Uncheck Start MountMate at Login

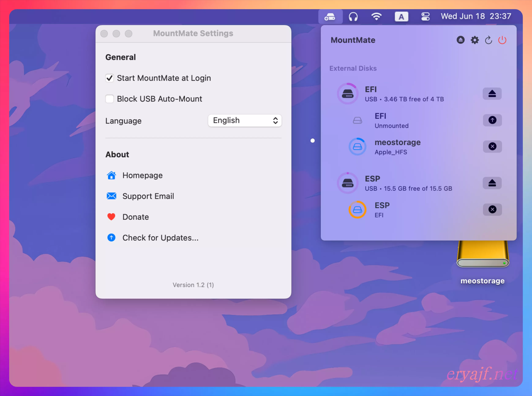pos(109,78)
